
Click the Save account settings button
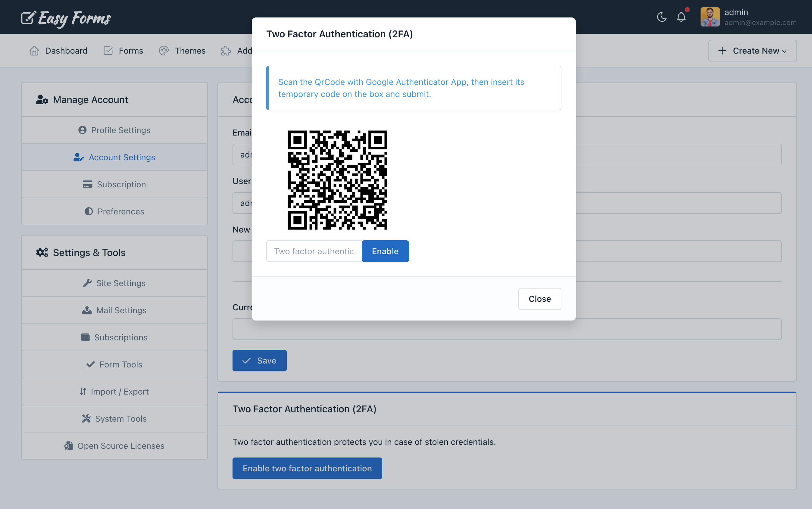pyautogui.click(x=260, y=361)
